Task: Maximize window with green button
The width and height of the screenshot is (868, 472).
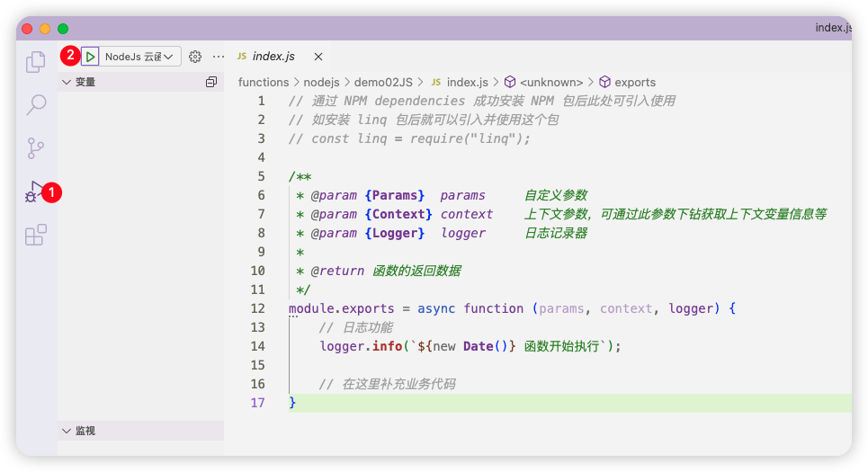Action: pos(63,29)
